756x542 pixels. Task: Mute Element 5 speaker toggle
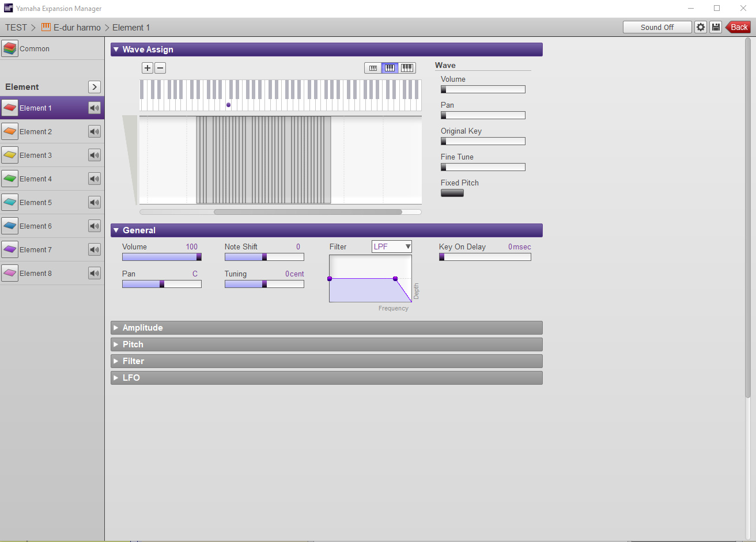click(94, 202)
